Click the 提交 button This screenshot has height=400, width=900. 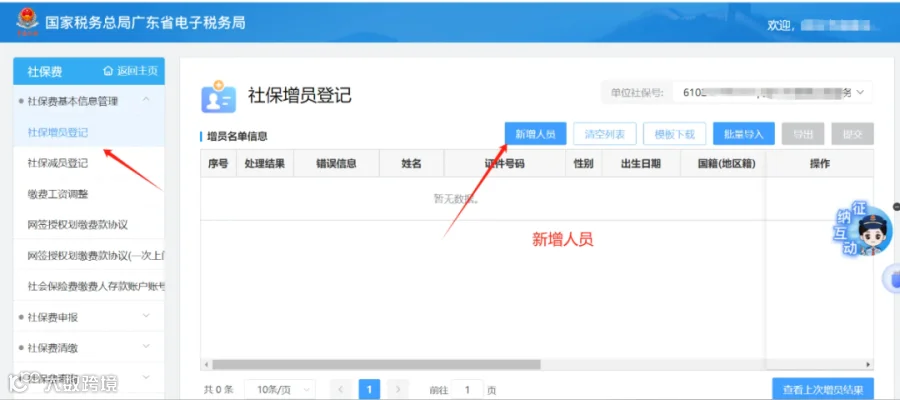point(852,134)
